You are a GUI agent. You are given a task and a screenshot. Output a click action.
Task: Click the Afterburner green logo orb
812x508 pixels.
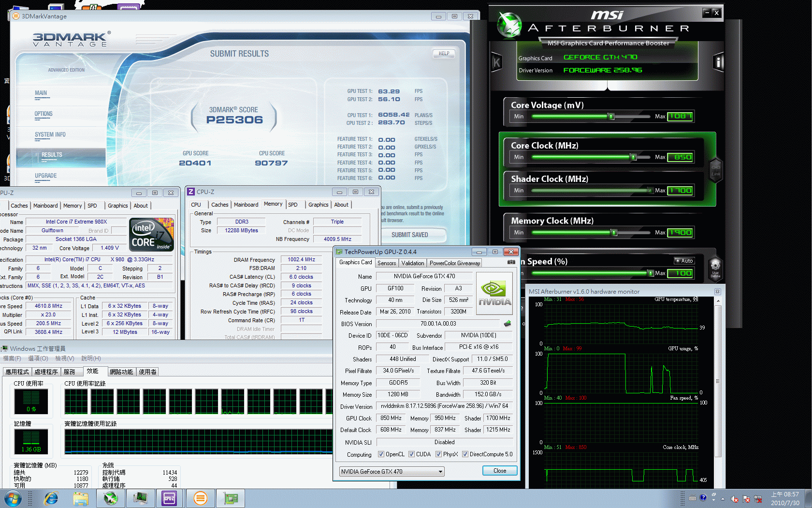click(x=509, y=25)
